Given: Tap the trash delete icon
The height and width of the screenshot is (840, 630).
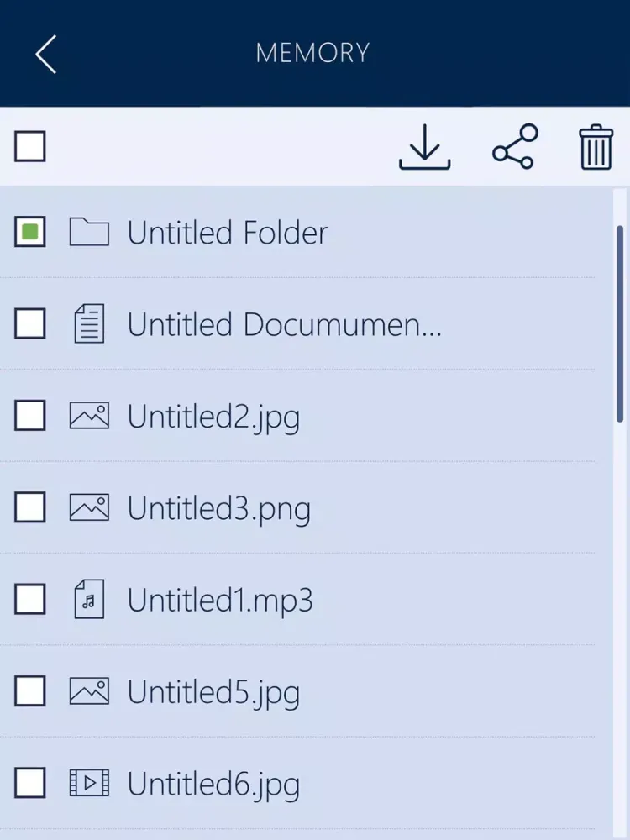Looking at the screenshot, I should [596, 147].
